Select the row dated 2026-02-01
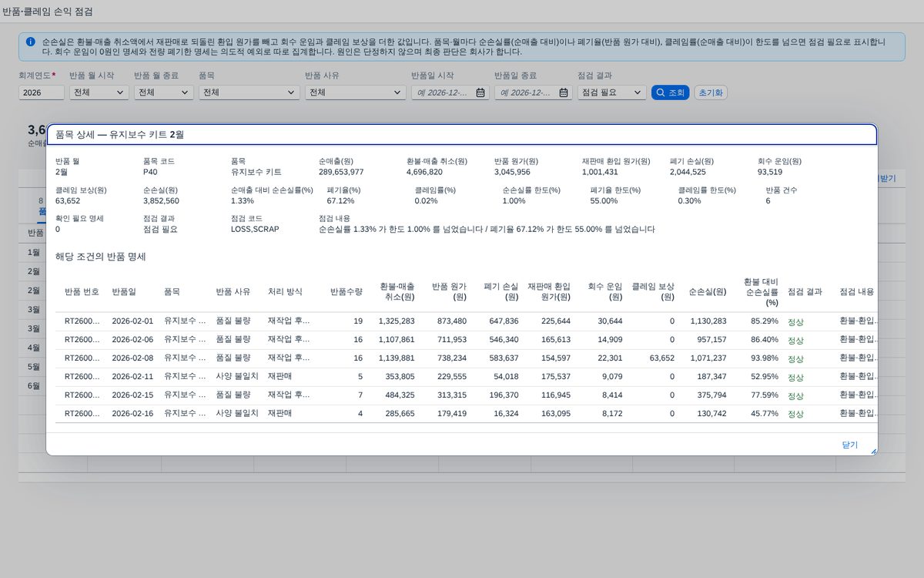The image size is (924, 578). (x=466, y=321)
